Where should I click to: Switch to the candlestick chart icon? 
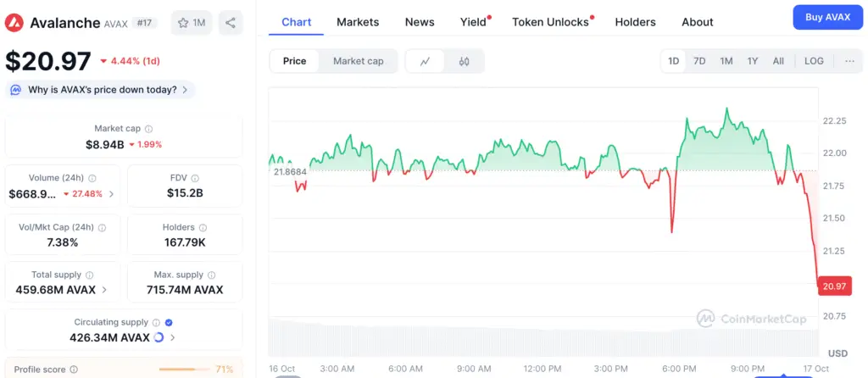464,61
